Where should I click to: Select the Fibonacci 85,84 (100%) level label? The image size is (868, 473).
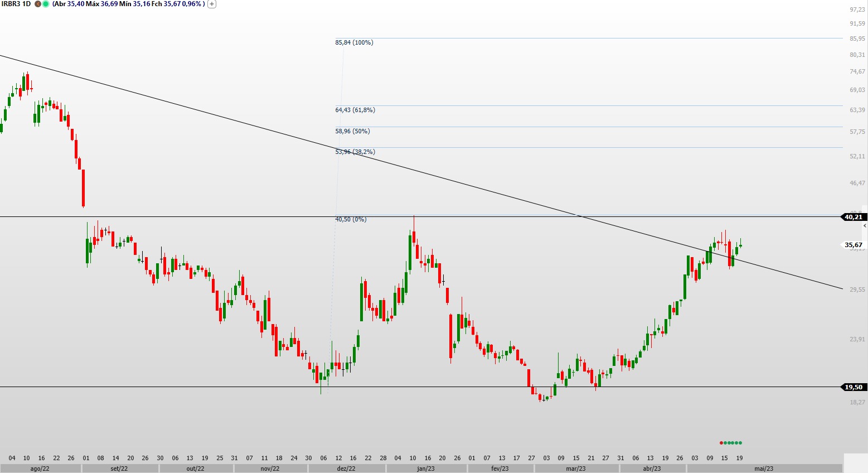click(354, 42)
